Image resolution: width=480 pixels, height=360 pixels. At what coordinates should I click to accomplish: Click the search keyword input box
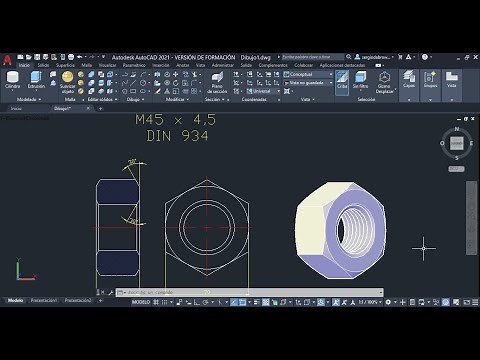(312, 57)
